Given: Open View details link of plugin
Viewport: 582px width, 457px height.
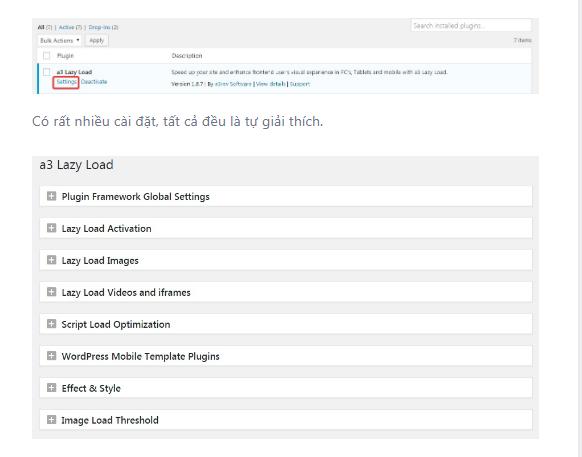Looking at the screenshot, I should pos(271,84).
